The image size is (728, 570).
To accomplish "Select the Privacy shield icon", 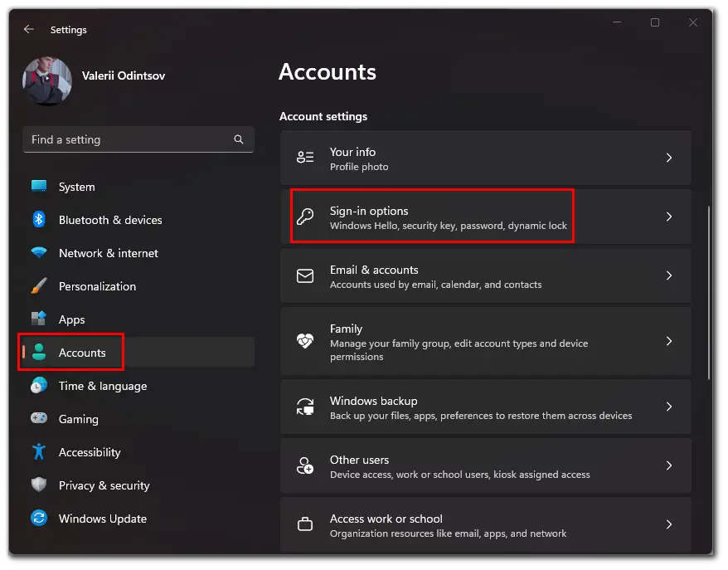I will click(39, 485).
